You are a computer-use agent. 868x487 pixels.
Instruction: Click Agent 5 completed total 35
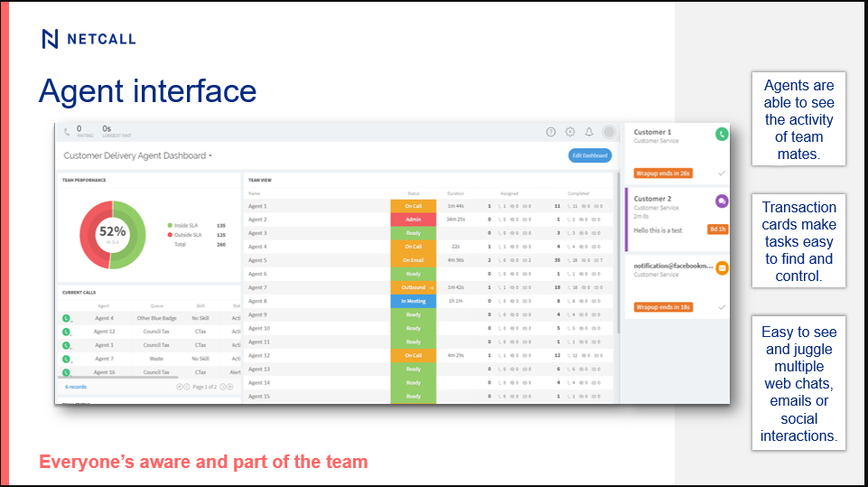(557, 260)
